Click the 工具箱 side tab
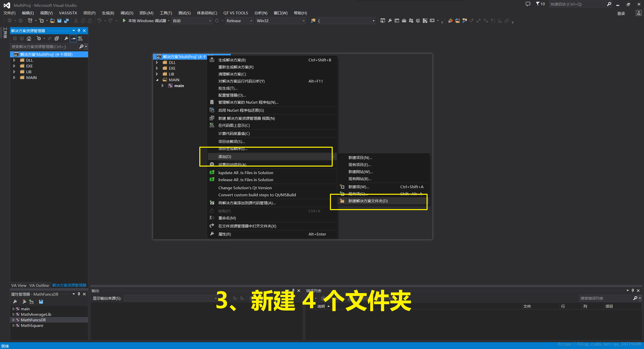Screen dimensions: 644x349 [x=5, y=33]
